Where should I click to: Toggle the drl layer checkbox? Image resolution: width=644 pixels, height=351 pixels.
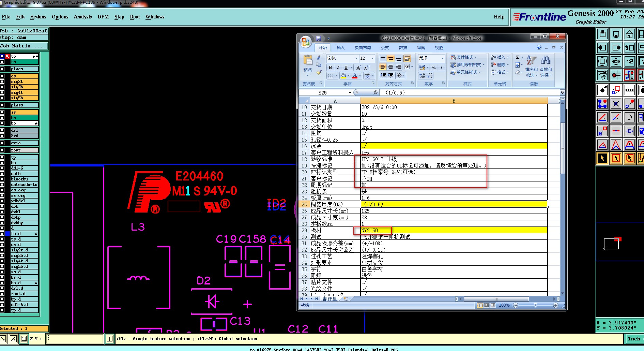2,130
